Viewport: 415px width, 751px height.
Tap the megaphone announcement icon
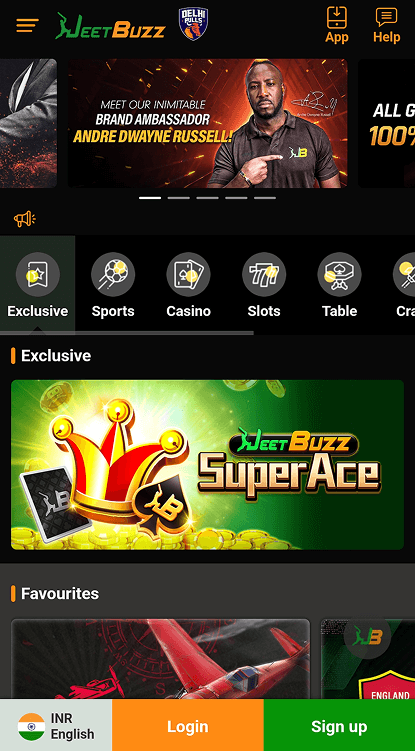24,219
